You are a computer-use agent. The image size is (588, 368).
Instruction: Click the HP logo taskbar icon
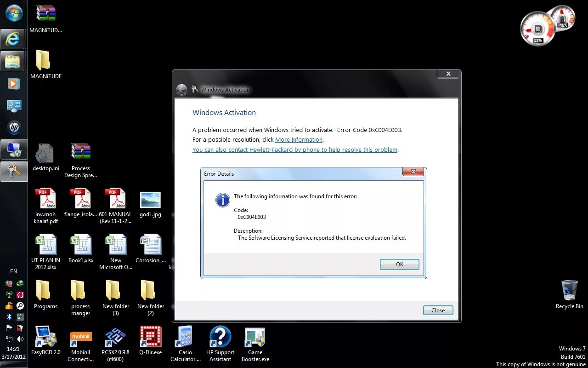pos(14,127)
